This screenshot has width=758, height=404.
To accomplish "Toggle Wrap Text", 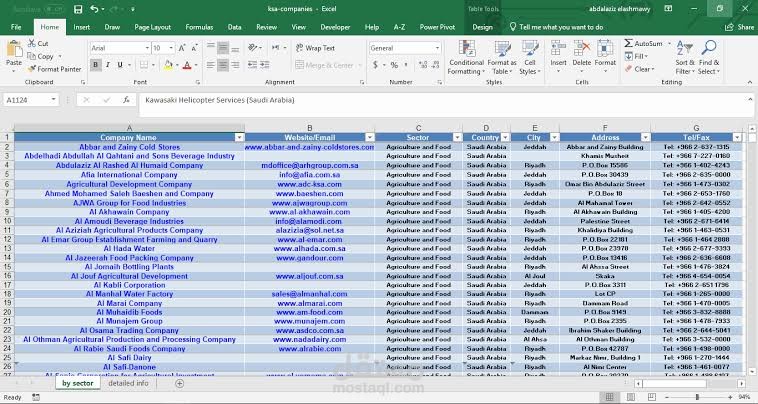I will (315, 48).
